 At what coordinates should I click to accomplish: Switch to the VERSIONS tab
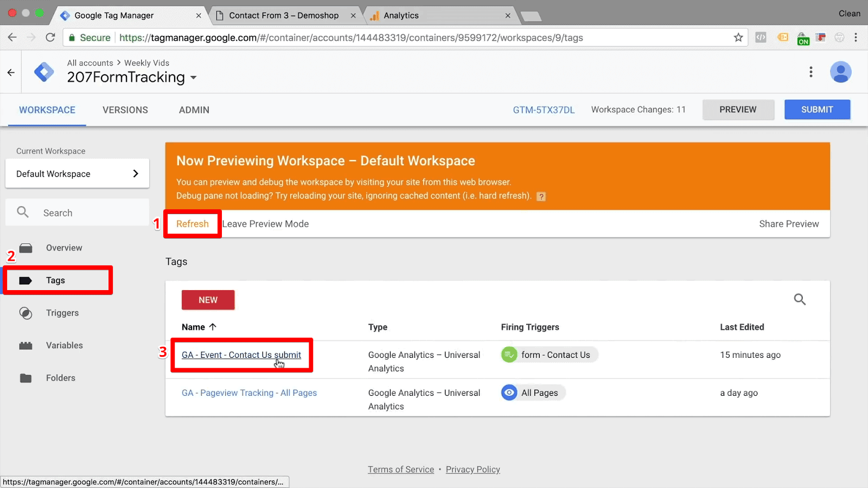click(125, 110)
